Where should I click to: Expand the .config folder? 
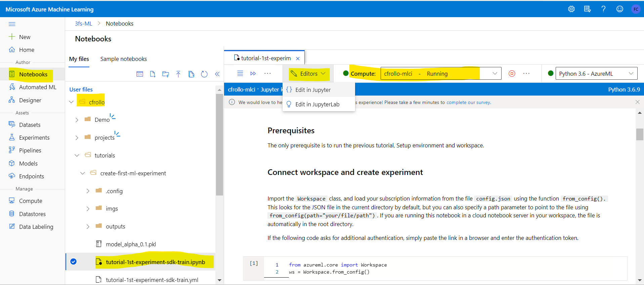(88, 191)
